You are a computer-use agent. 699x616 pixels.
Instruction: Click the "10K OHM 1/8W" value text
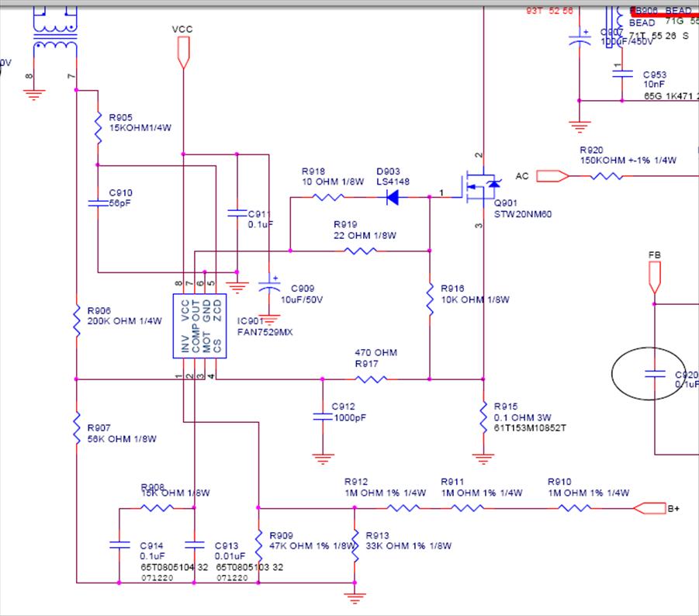click(x=475, y=299)
